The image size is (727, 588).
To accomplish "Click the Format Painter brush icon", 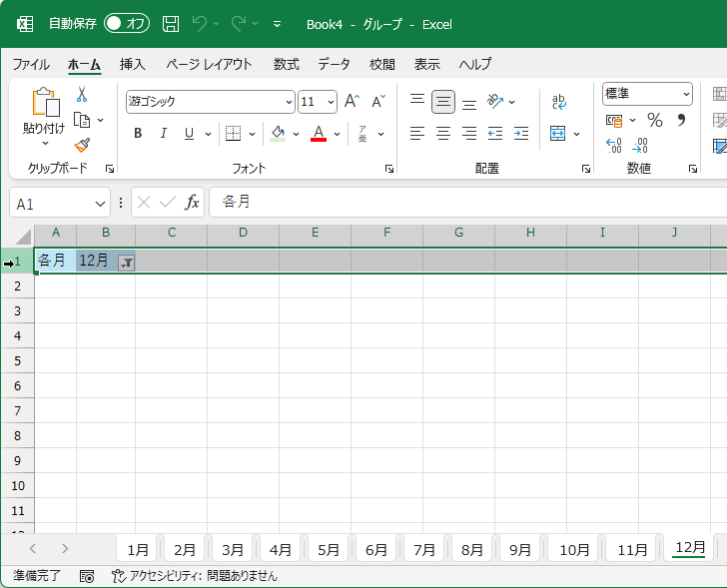I will pyautogui.click(x=82, y=146).
